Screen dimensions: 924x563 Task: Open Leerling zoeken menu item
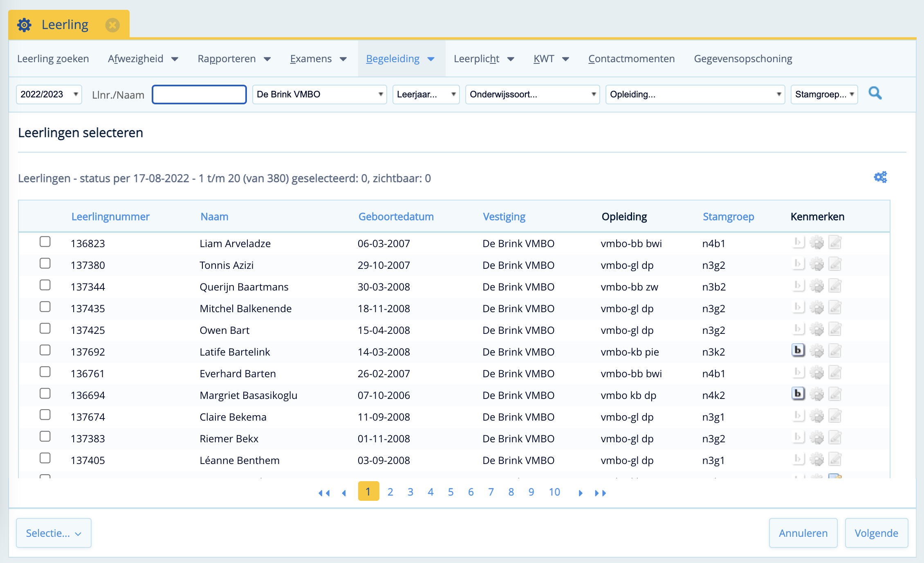click(53, 59)
